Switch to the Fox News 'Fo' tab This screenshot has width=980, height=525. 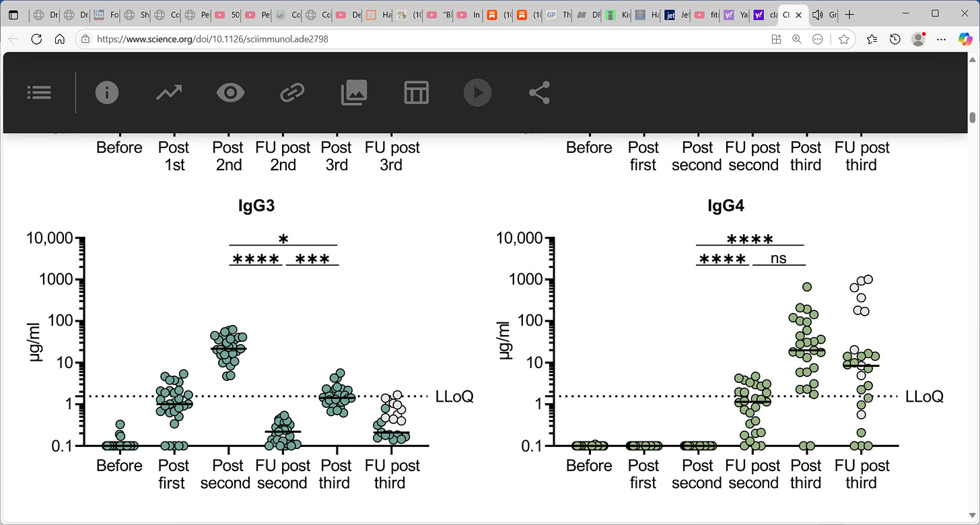click(105, 14)
